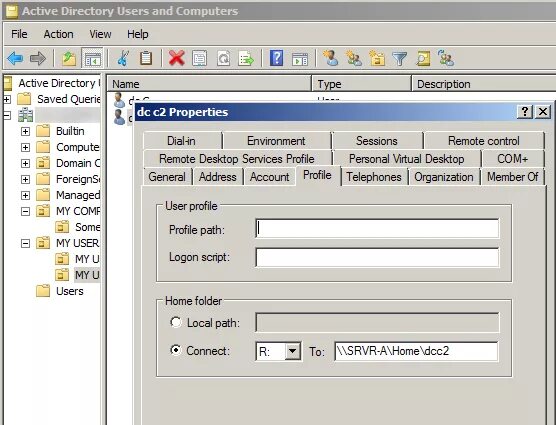Switch to the Dial-in tab
Viewport: 556px width, 425px height.
tap(182, 141)
